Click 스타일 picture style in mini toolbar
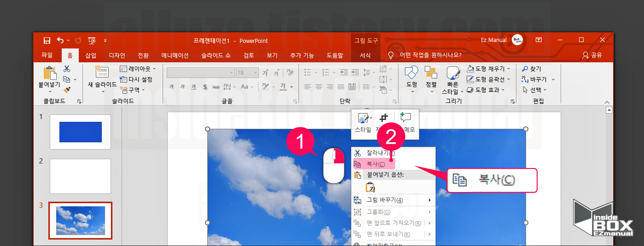The width and height of the screenshot is (644, 246). click(363, 122)
